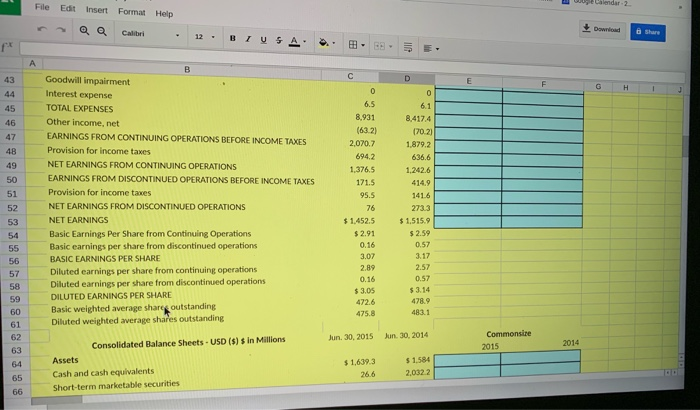Click the 'BASIC EARNINGS PER SHARE' cell
The height and width of the screenshot is (410, 700).
[x=105, y=259]
